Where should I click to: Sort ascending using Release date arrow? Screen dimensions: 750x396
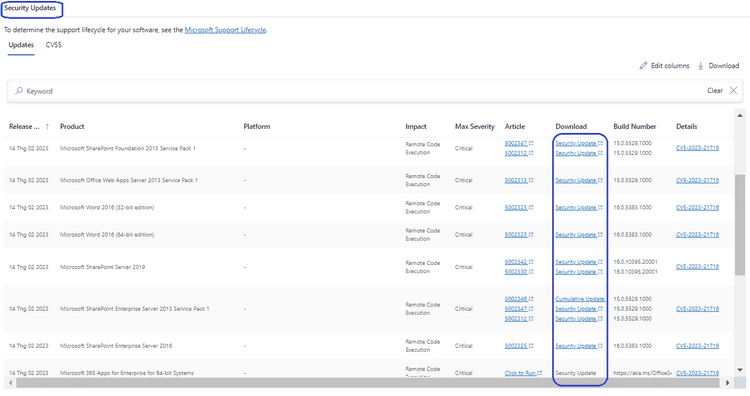(x=47, y=127)
